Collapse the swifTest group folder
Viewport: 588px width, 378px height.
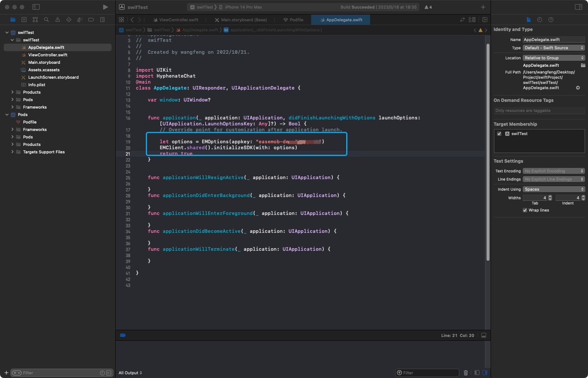coord(12,40)
